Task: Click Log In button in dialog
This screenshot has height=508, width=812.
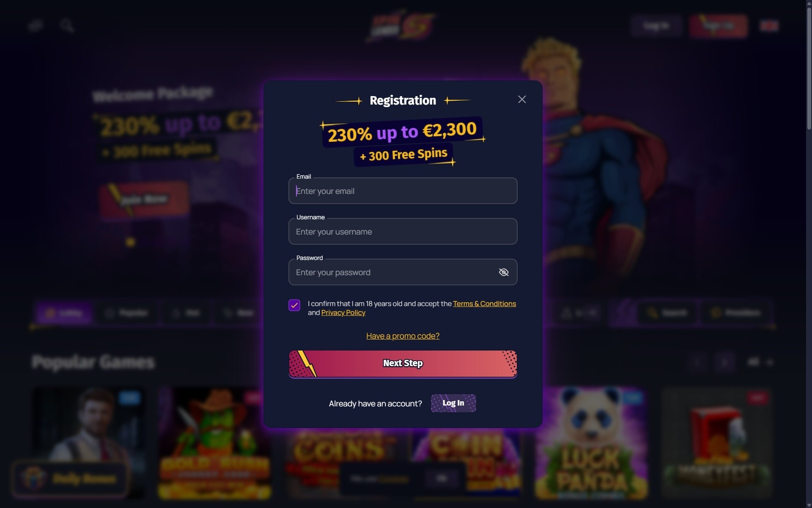Action: [453, 403]
